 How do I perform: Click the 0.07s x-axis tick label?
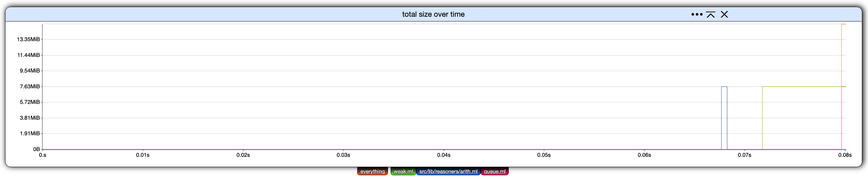[744, 155]
